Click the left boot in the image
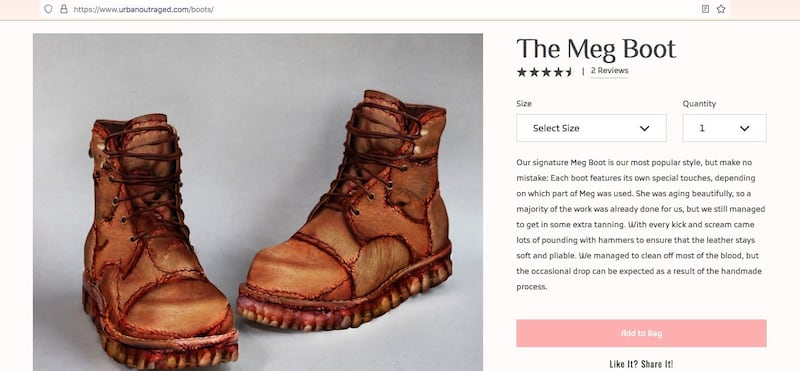The height and width of the screenshot is (371, 800). tap(158, 240)
